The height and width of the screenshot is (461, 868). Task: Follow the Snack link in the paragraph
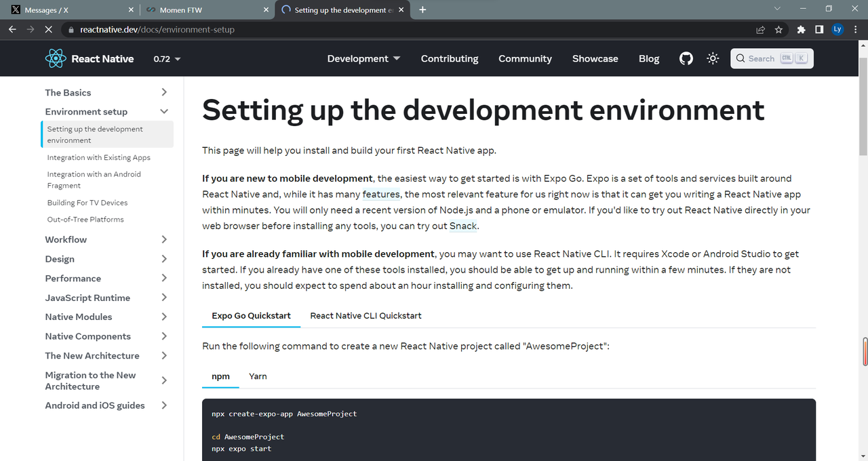tap(464, 226)
